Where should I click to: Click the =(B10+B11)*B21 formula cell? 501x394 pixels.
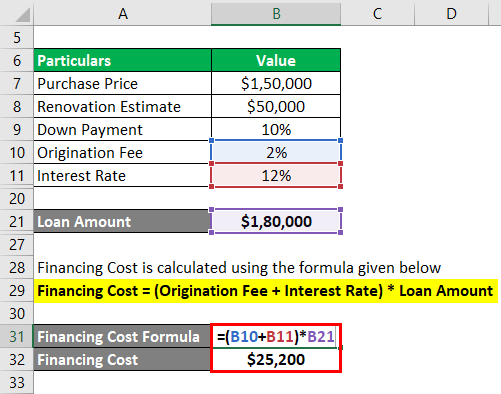[x=276, y=336]
